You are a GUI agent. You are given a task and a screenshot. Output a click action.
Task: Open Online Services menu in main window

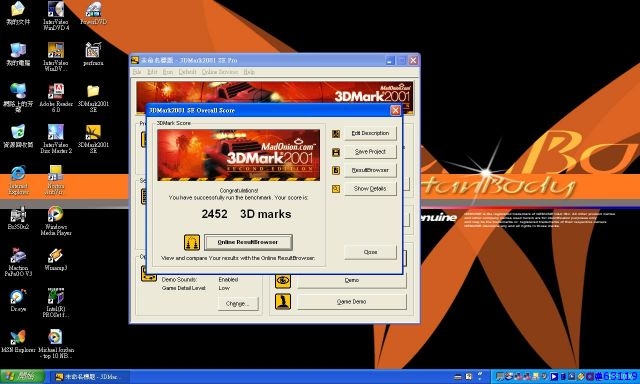click(x=220, y=72)
